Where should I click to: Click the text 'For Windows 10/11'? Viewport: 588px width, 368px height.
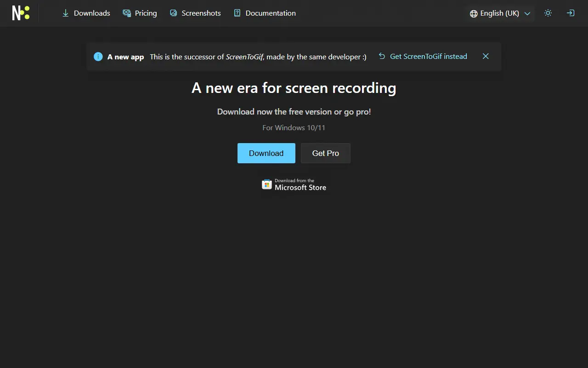pos(294,127)
